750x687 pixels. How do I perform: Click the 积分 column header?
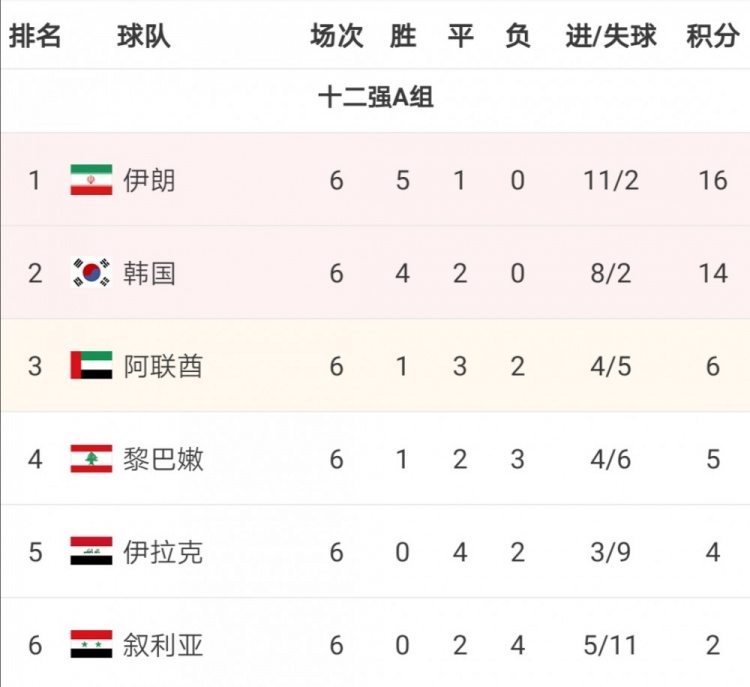coord(713,36)
